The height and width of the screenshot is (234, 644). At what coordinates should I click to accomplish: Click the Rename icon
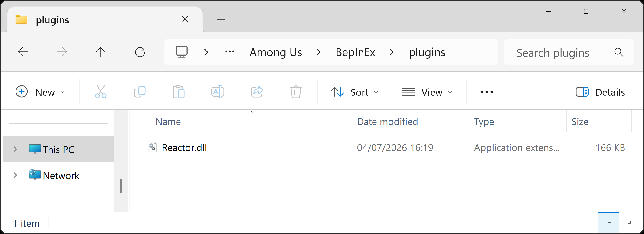218,92
